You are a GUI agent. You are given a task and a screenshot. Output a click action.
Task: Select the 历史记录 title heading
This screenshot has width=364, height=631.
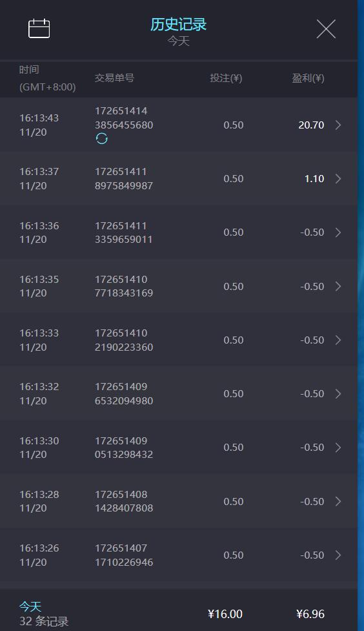pos(178,24)
